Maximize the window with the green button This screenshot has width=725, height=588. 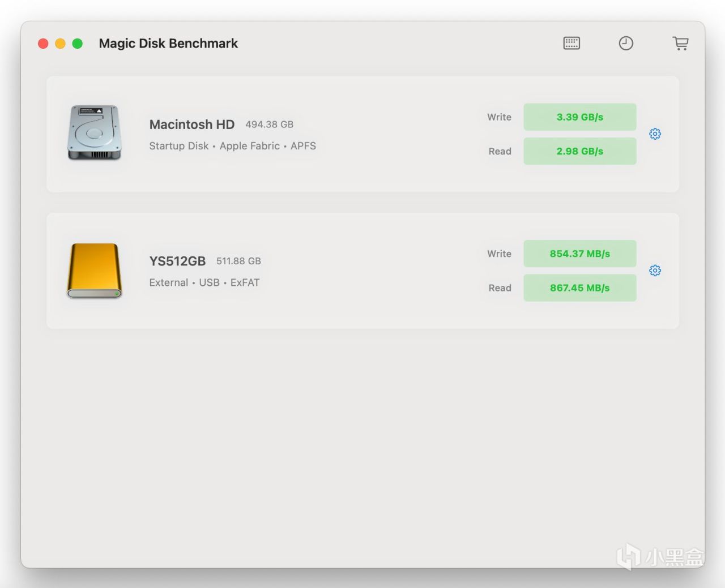click(78, 44)
